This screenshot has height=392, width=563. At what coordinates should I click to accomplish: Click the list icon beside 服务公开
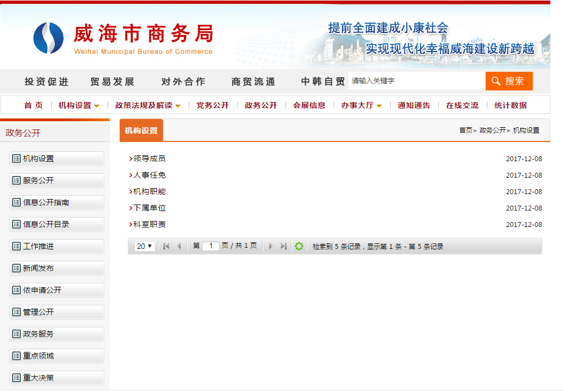16,180
